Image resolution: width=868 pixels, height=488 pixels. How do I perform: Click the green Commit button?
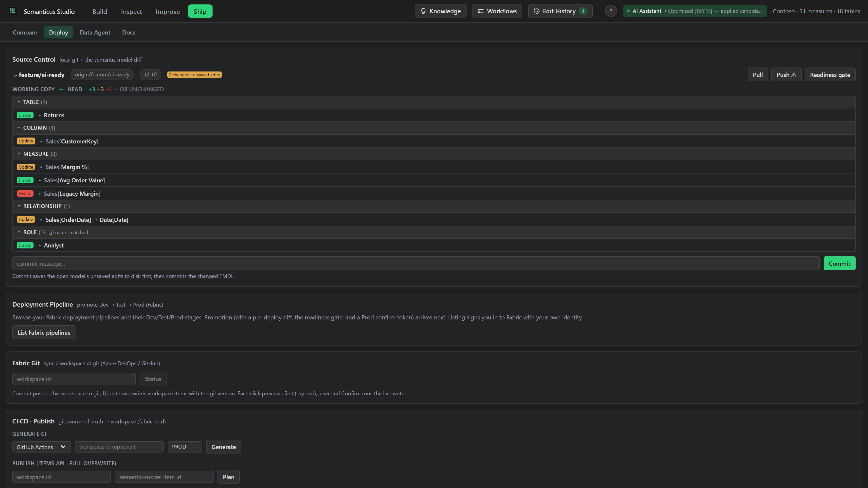(x=839, y=263)
